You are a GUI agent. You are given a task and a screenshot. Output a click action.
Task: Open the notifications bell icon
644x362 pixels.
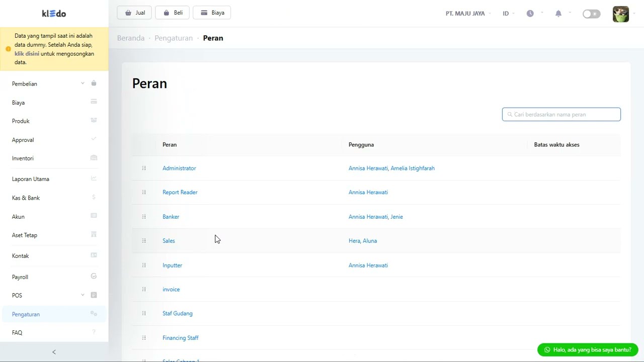tap(558, 14)
